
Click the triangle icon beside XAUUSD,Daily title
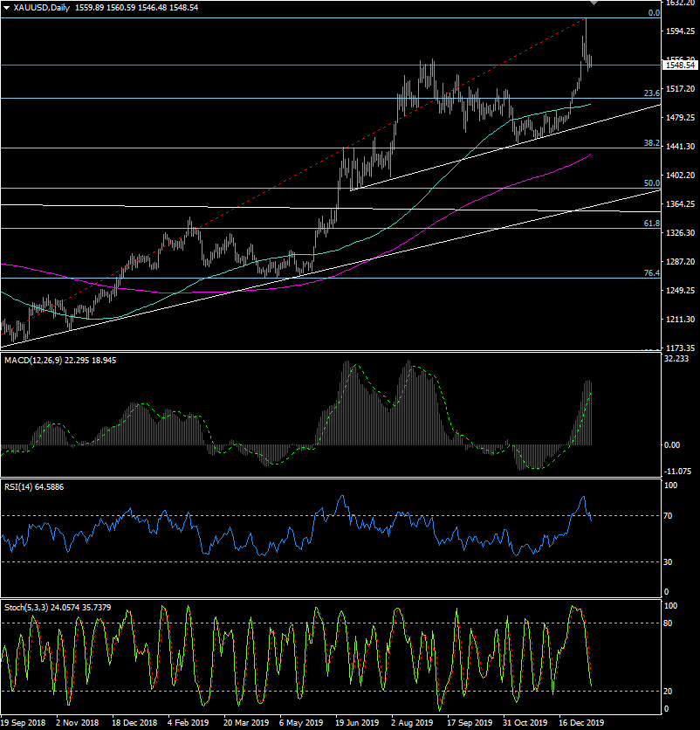click(6, 7)
